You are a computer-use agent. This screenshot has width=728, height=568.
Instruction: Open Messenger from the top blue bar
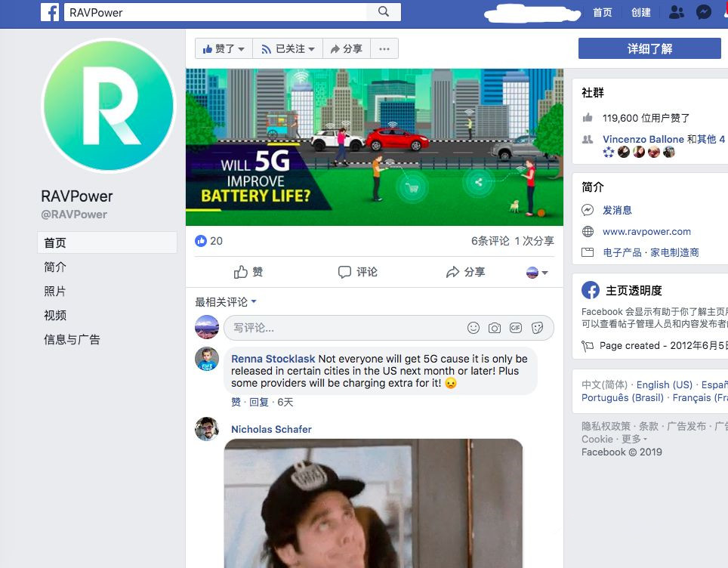(x=703, y=12)
